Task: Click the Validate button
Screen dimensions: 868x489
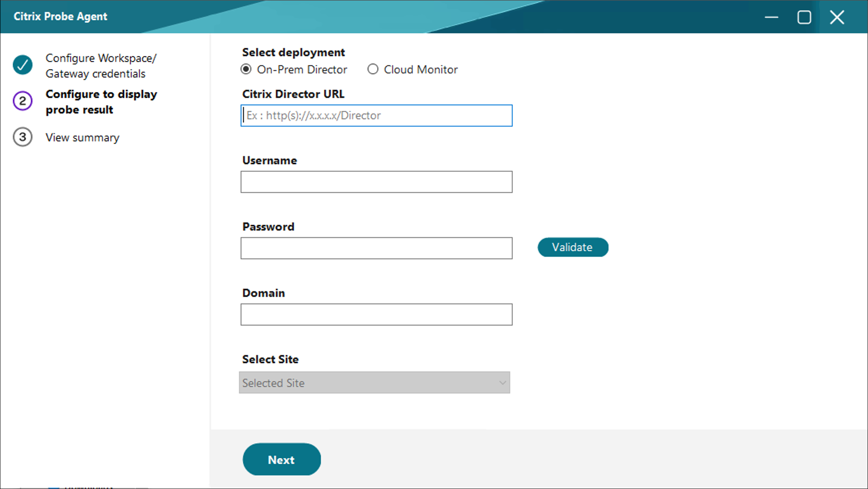Action: (x=572, y=247)
